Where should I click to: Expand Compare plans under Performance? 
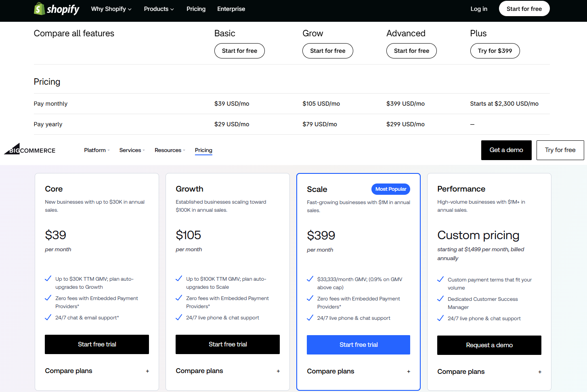(489, 372)
